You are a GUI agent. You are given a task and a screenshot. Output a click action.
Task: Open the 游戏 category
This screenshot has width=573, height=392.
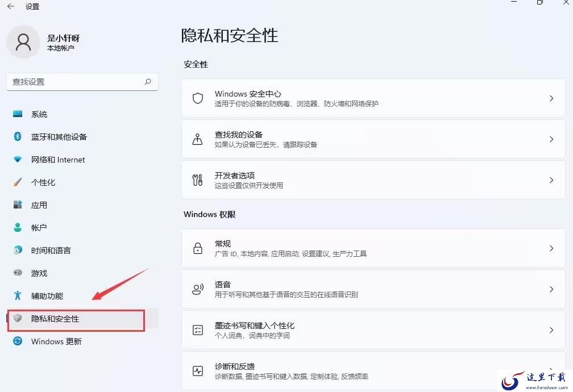point(82,273)
